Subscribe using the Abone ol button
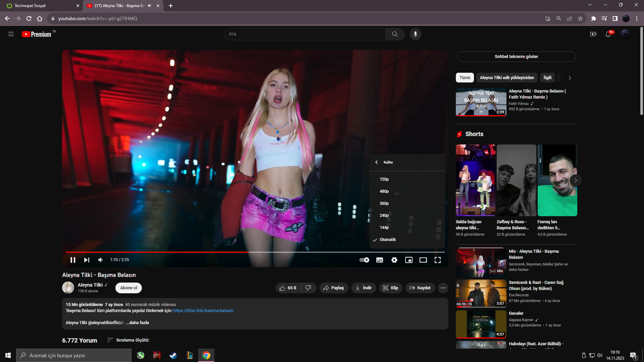The height and width of the screenshot is (362, 644). click(x=128, y=288)
